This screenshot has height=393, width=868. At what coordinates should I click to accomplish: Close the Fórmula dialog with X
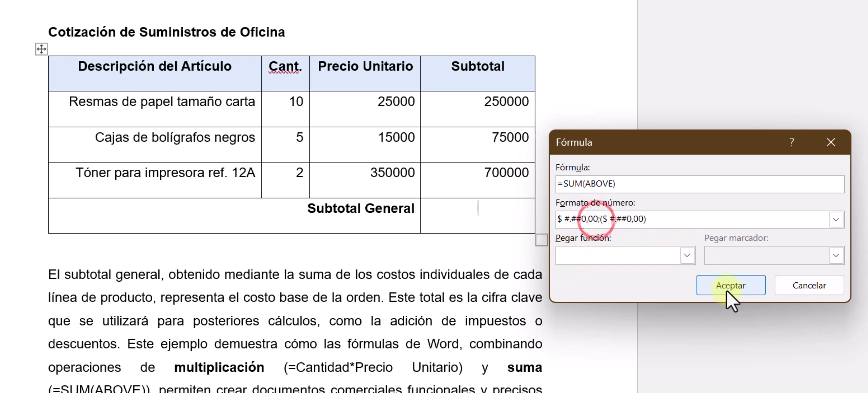click(x=831, y=142)
